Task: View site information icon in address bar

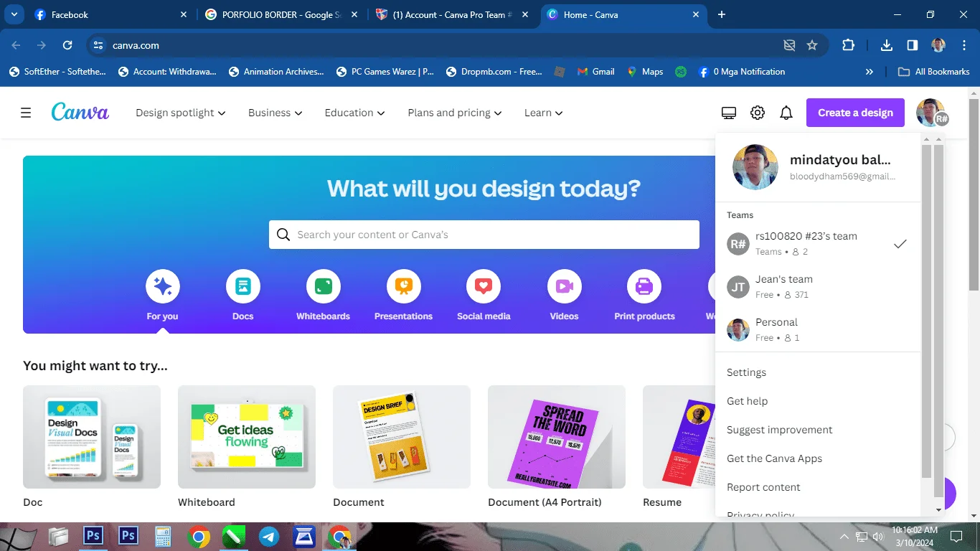Action: [98, 45]
